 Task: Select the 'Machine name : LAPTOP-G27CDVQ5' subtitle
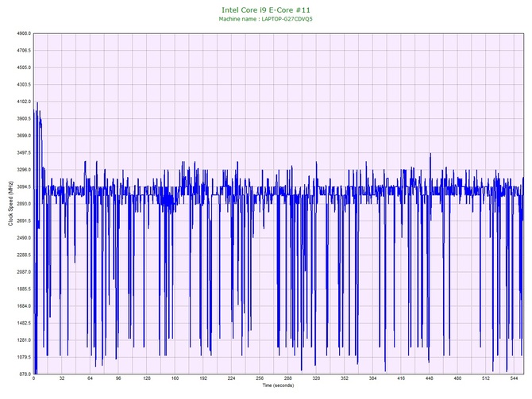pyautogui.click(x=265, y=19)
